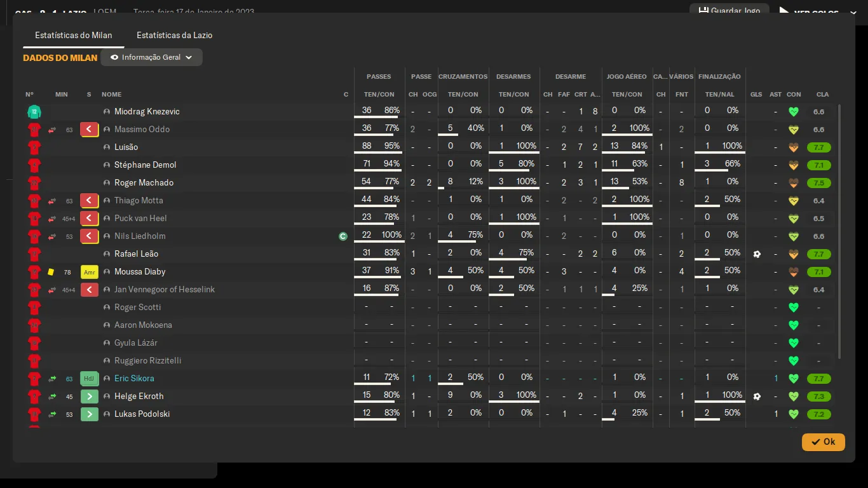Sort table by the CLA rating column
This screenshot has width=868, height=488.
[822, 95]
